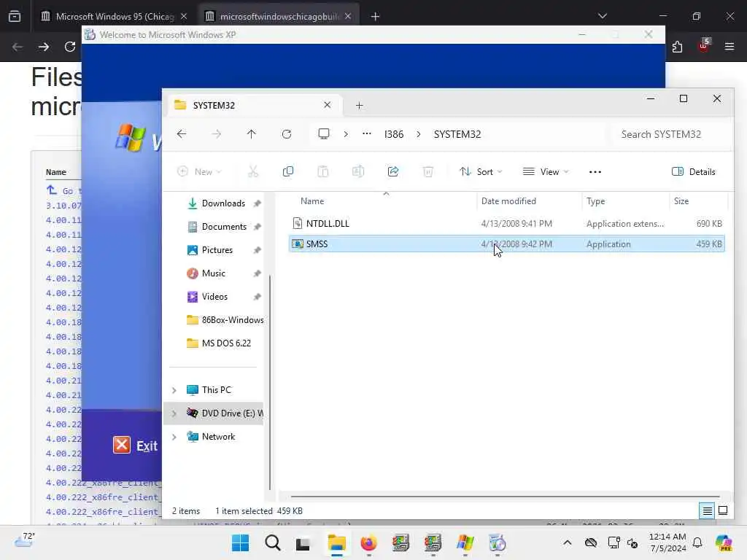Sort by Type column header

pos(595,201)
